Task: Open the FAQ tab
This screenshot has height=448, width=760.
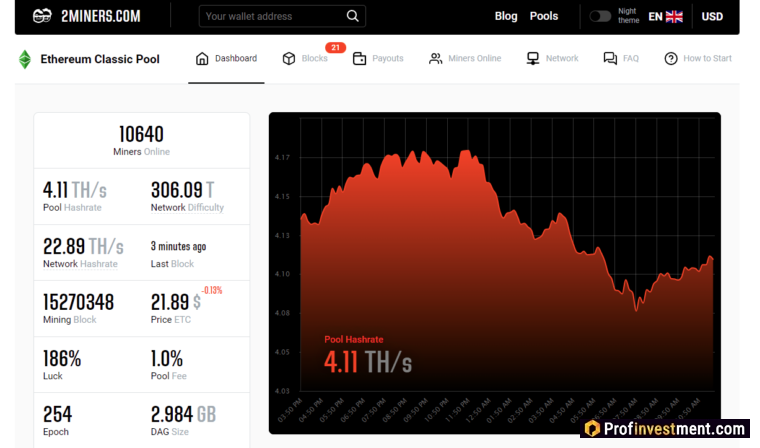Action: tap(621, 59)
